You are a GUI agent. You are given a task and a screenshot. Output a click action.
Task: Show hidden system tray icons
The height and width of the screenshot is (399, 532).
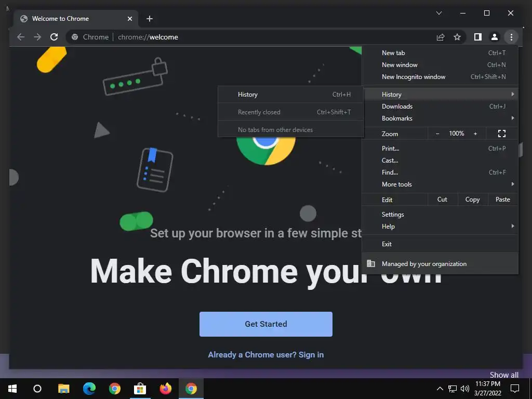(440, 389)
